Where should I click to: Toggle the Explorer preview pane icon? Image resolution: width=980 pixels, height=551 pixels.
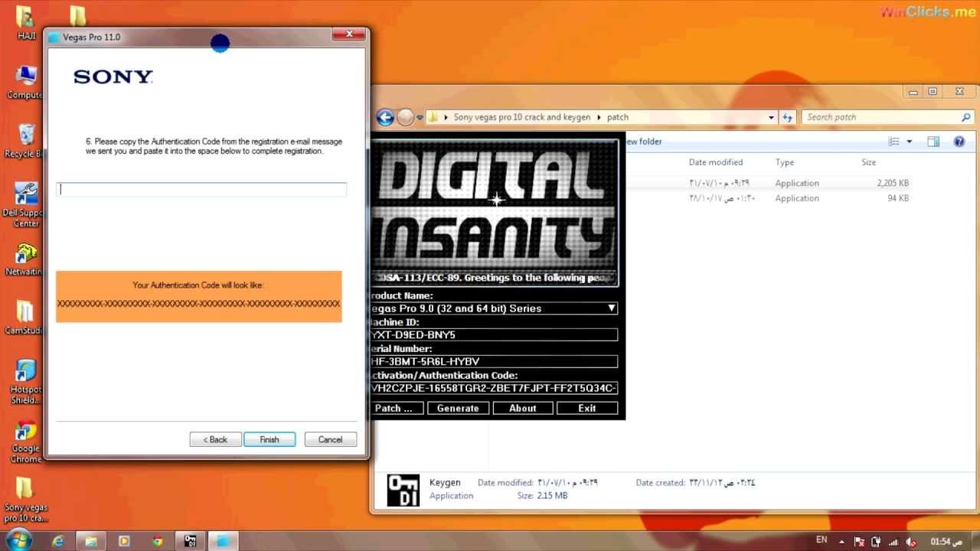[933, 142]
